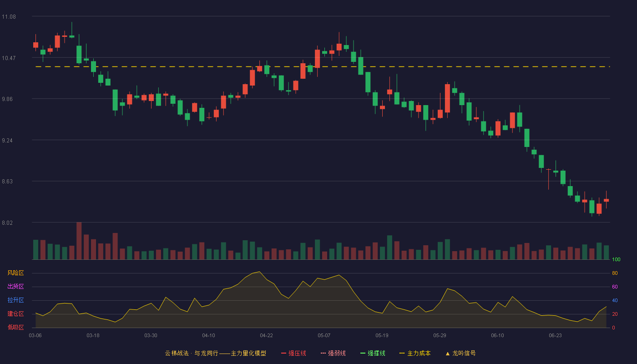
Task: Click the green 100 indicator axis value
Action: (616, 260)
